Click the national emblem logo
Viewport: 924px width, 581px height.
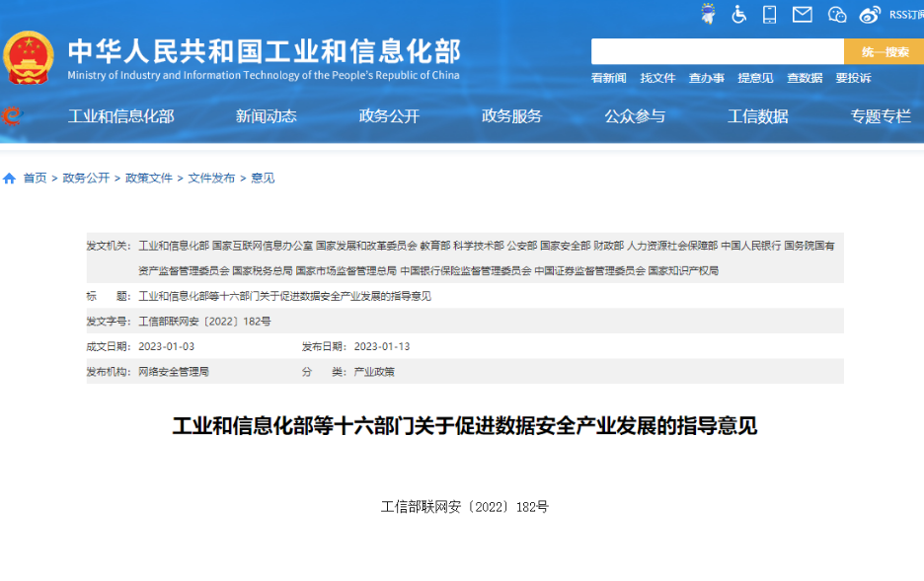point(29,59)
